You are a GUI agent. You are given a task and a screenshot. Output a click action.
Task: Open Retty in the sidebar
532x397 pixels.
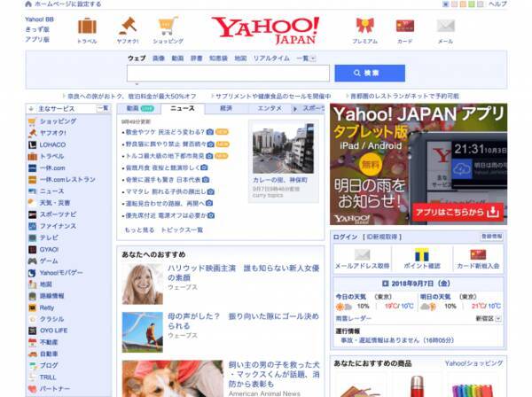tap(47, 307)
